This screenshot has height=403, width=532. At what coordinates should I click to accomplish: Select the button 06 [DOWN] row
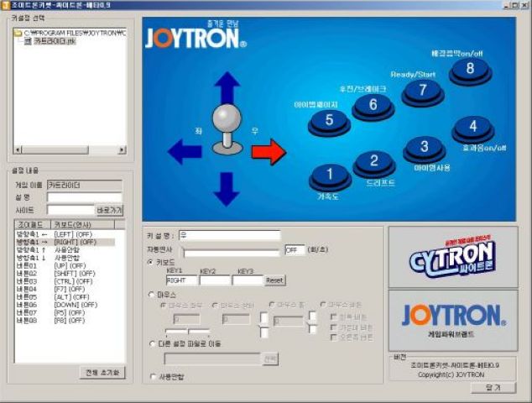coord(65,305)
